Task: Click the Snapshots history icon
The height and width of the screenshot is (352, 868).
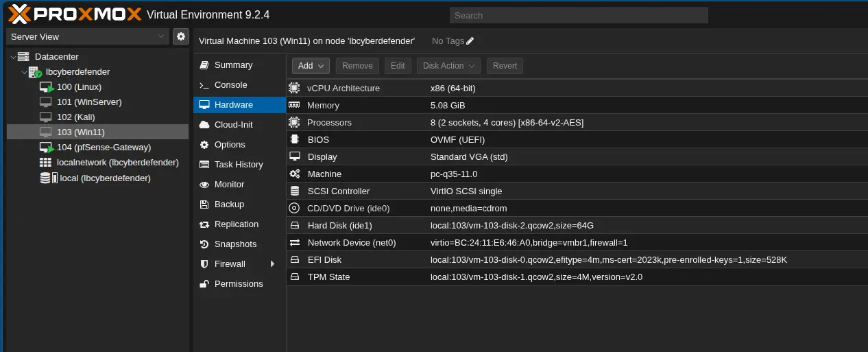Action: 204,244
